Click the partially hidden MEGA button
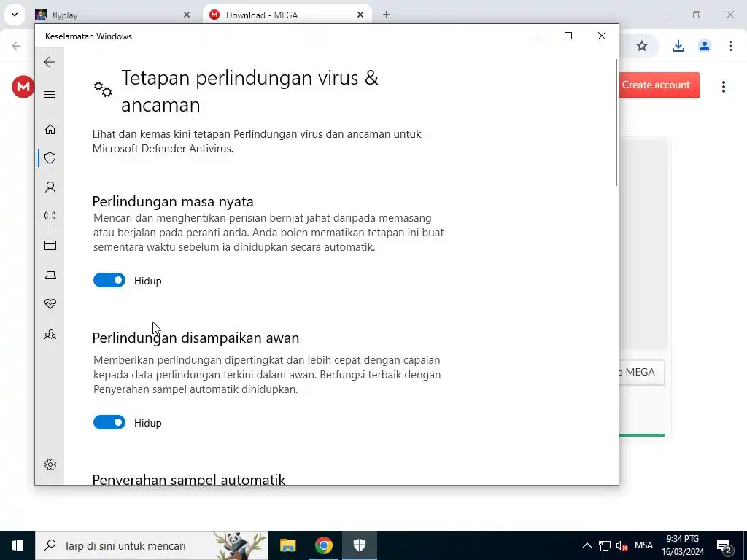Image resolution: width=747 pixels, height=560 pixels. [641, 373]
